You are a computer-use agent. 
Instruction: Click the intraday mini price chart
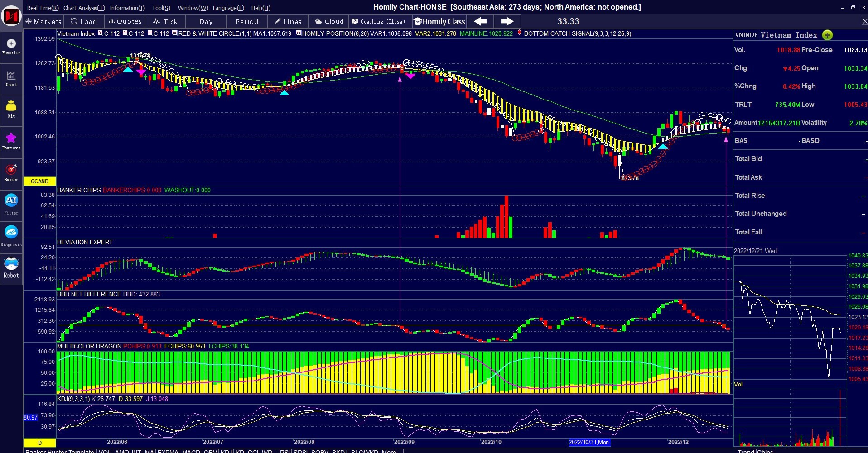790,317
